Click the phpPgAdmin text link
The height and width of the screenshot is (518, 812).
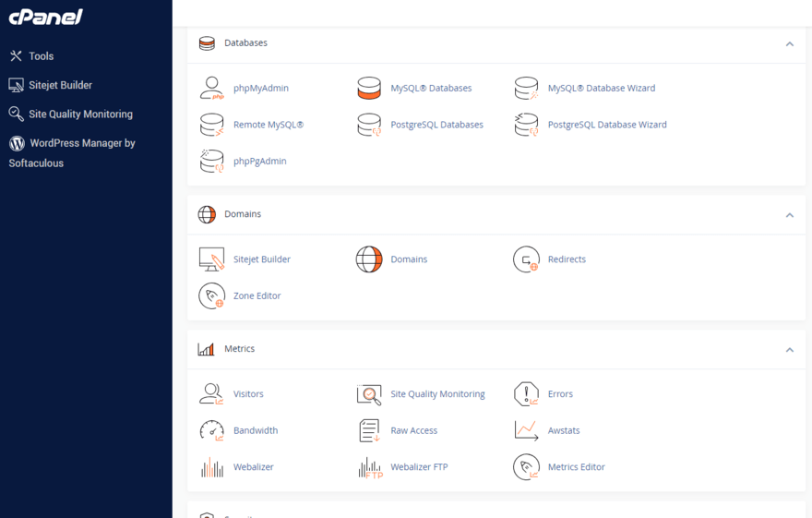(260, 161)
